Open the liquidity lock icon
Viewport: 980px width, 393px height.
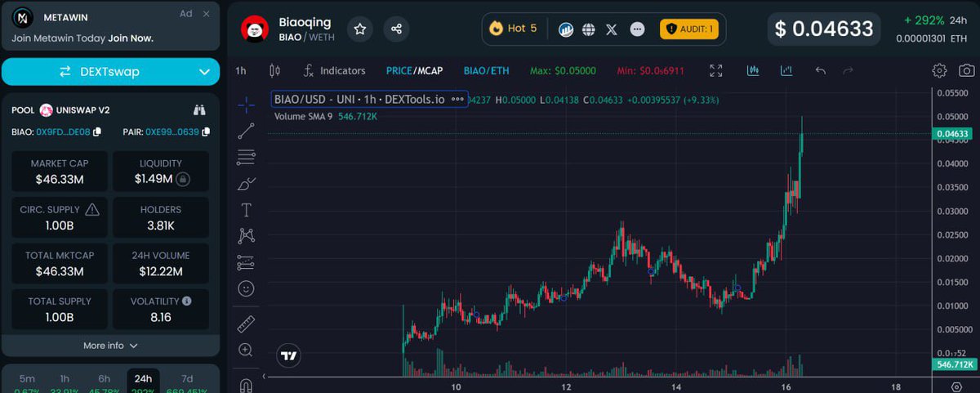[184, 179]
